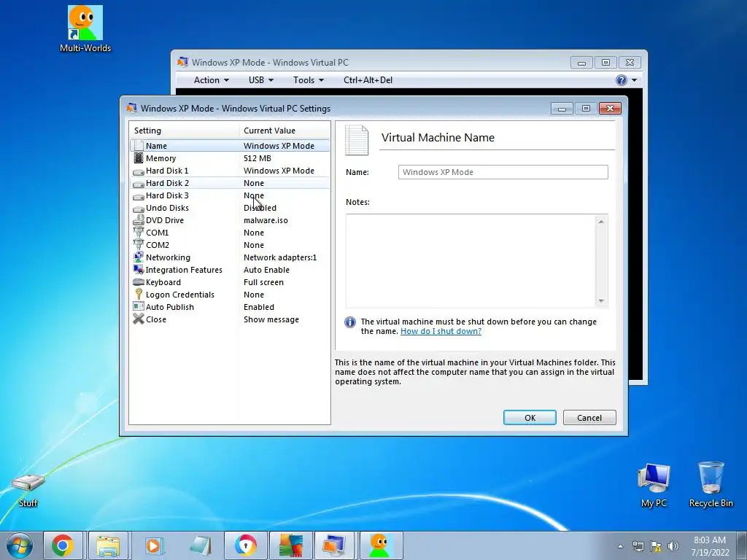Open the USB dropdown menu

[x=260, y=80]
